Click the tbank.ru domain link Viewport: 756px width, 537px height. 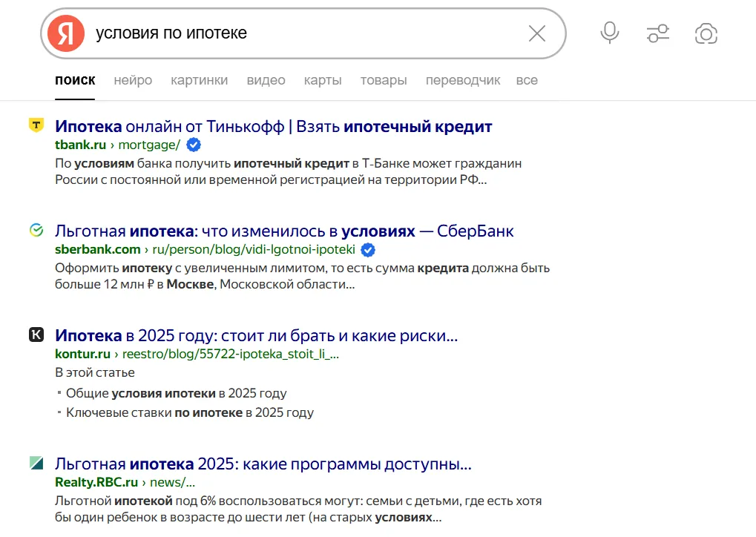click(81, 145)
